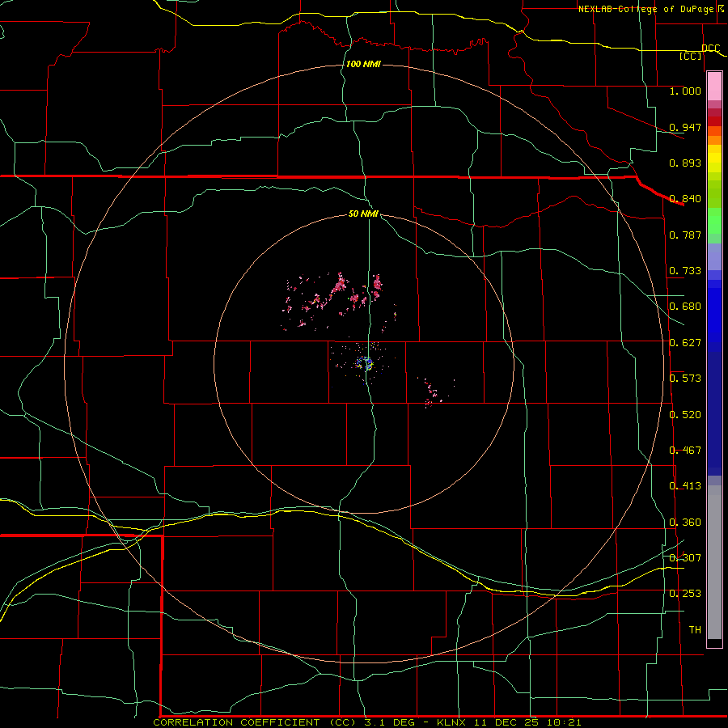Click the 0.360 color scale value
Viewport: 728px width, 728px height.
tap(685, 523)
